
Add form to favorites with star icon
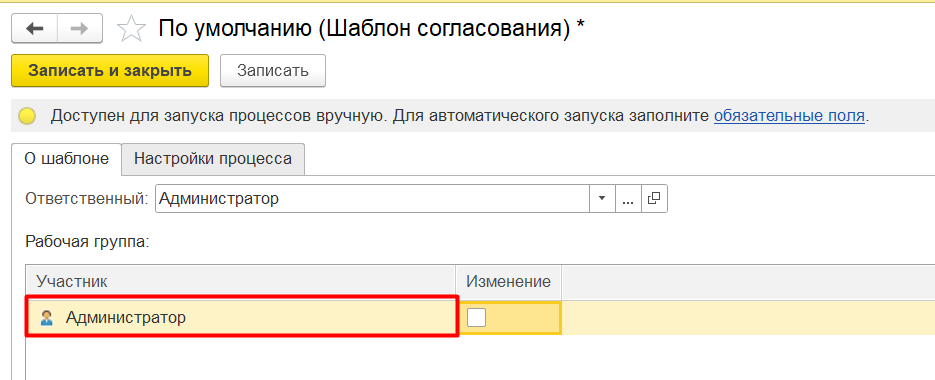pos(131,29)
